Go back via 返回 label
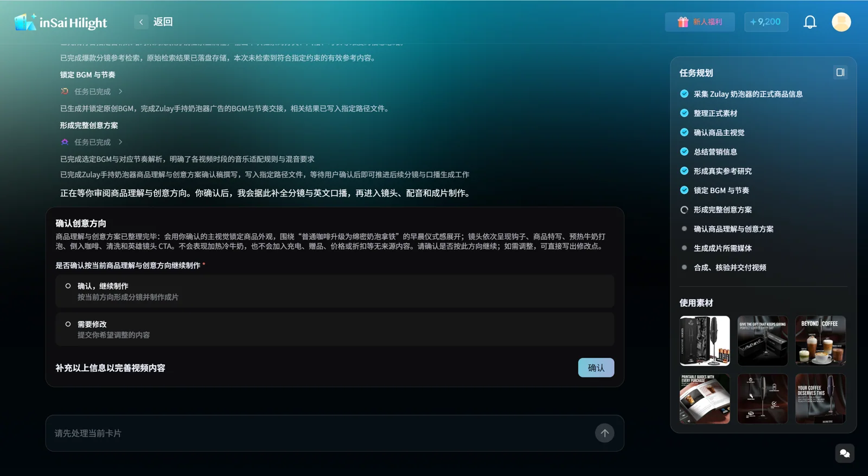868x476 pixels. click(163, 22)
